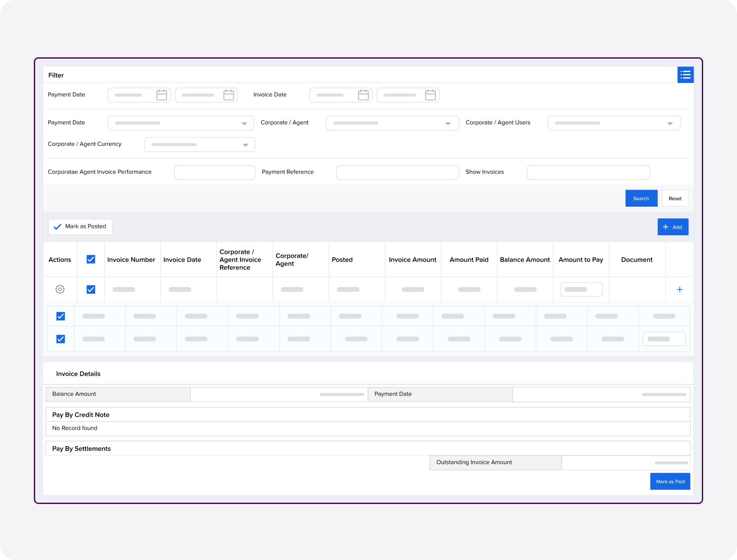Toggle the header select-all checkbox
737x560 pixels.
(91, 259)
